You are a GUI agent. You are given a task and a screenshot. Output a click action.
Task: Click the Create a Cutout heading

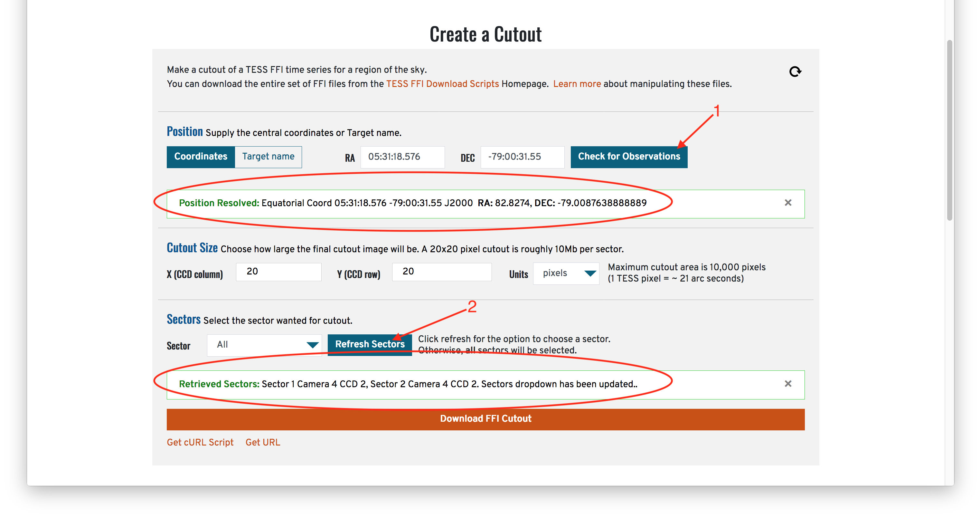pos(485,34)
